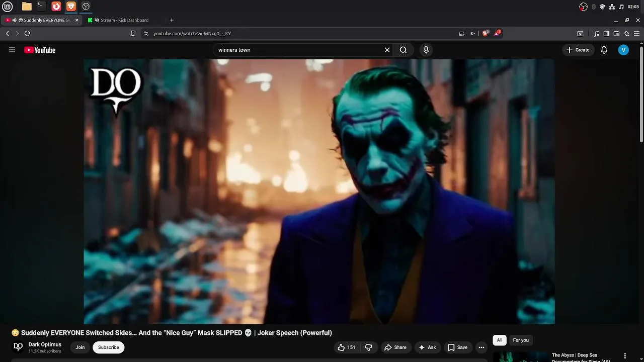Open network connections tray icon
Viewport: 644px width, 362px height.
pos(612,7)
